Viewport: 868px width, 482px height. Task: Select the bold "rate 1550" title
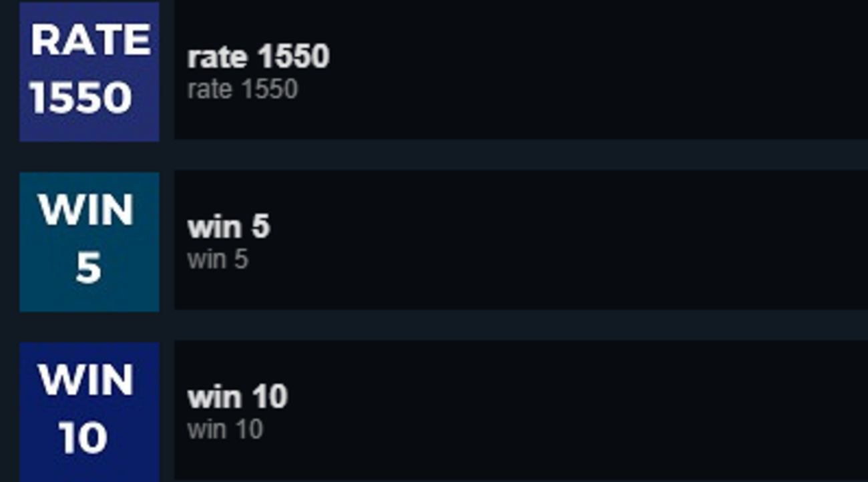[x=258, y=57]
